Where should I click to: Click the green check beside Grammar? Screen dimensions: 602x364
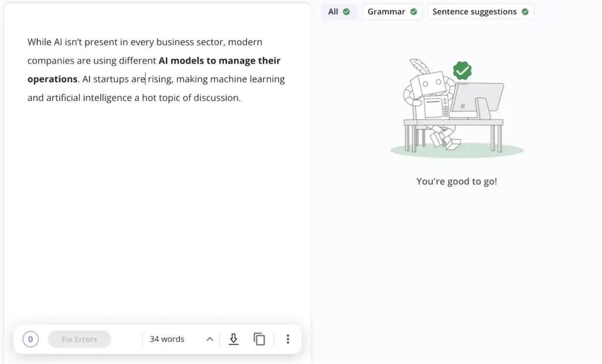(x=413, y=12)
